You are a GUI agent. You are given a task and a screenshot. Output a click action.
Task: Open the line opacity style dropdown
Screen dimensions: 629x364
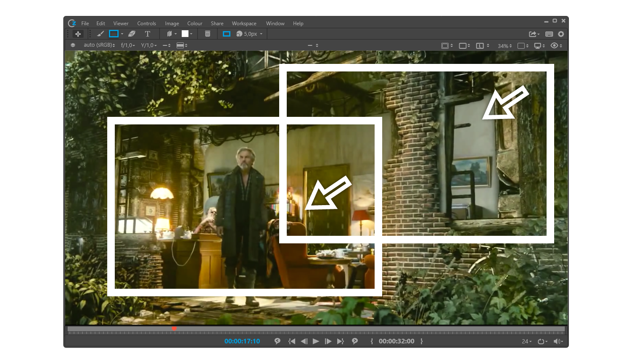[x=172, y=34]
